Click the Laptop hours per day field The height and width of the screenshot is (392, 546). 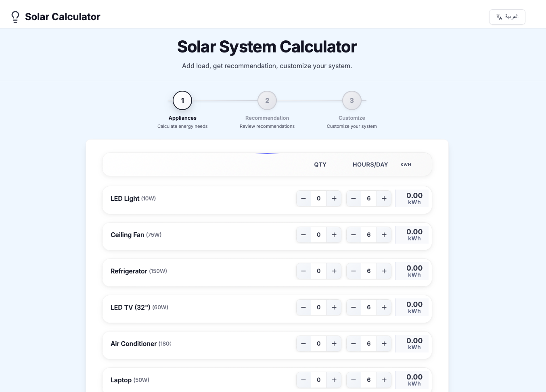point(368,380)
